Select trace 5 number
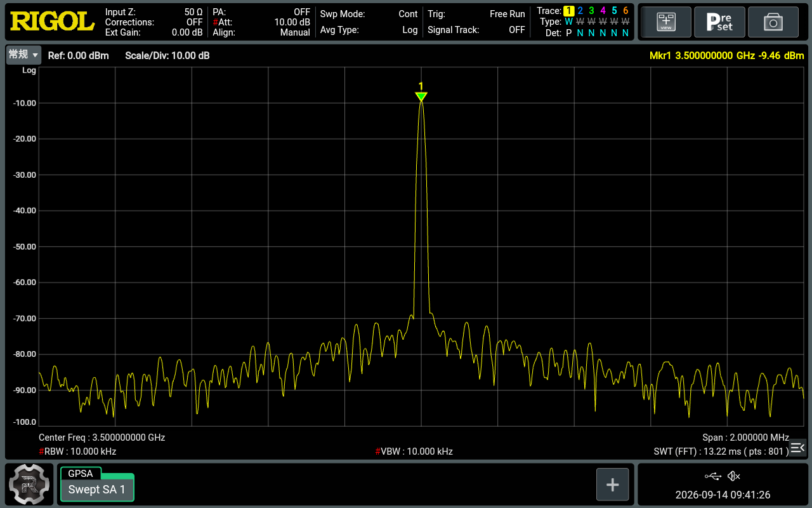This screenshot has width=812, height=508. (614, 11)
